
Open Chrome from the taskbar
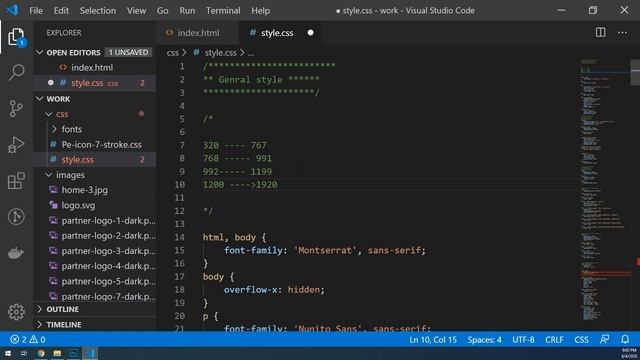(41, 353)
